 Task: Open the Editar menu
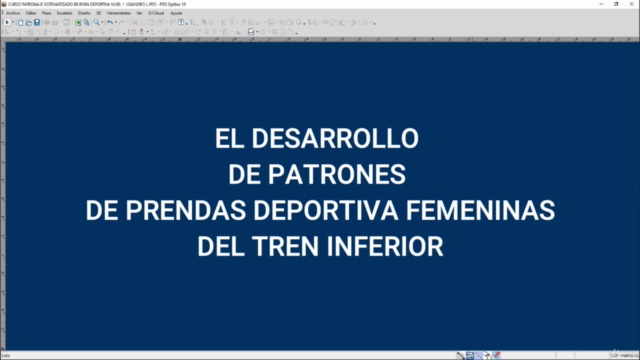tap(31, 13)
